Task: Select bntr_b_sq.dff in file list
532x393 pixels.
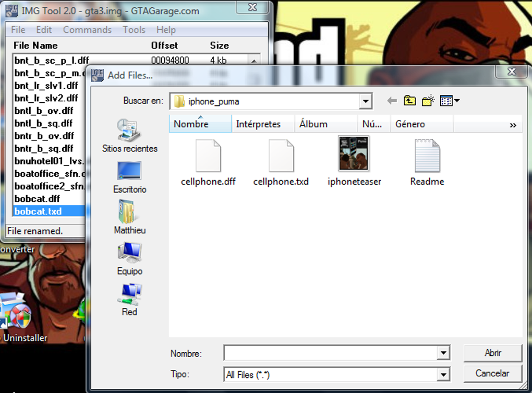Action: pos(44,148)
